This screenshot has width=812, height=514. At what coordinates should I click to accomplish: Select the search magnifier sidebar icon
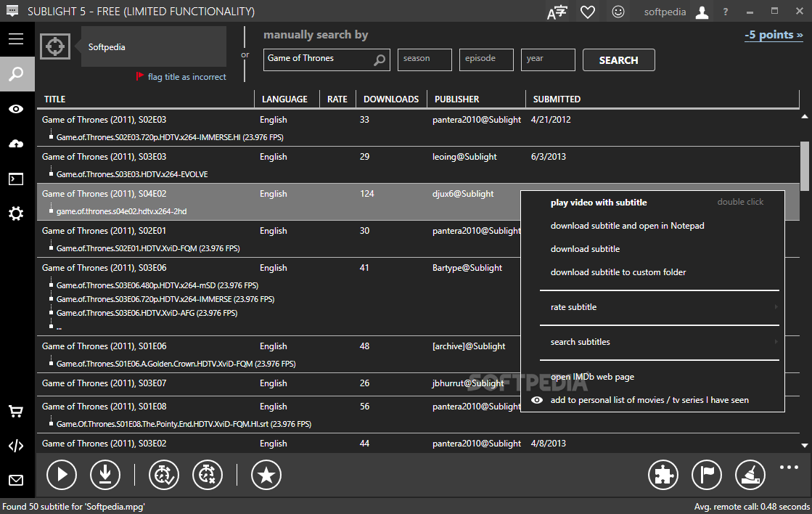coord(17,74)
